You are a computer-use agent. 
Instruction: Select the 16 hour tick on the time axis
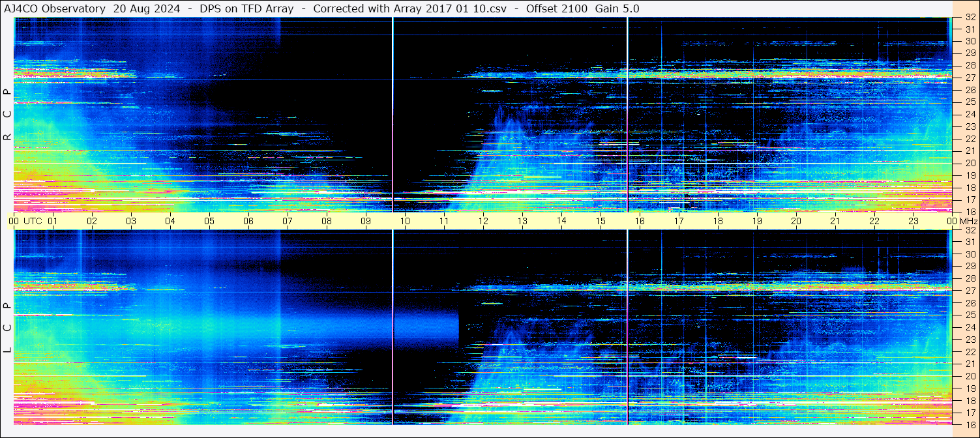pyautogui.click(x=640, y=221)
